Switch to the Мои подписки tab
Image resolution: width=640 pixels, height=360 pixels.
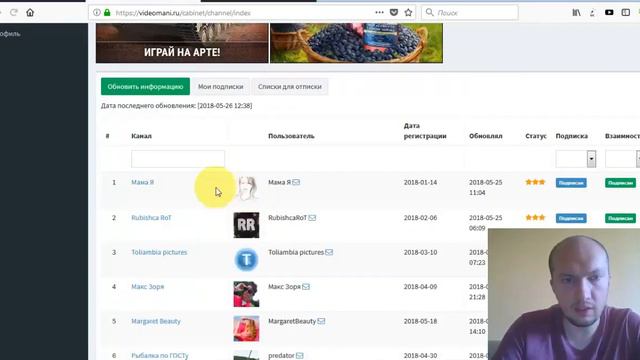220,87
